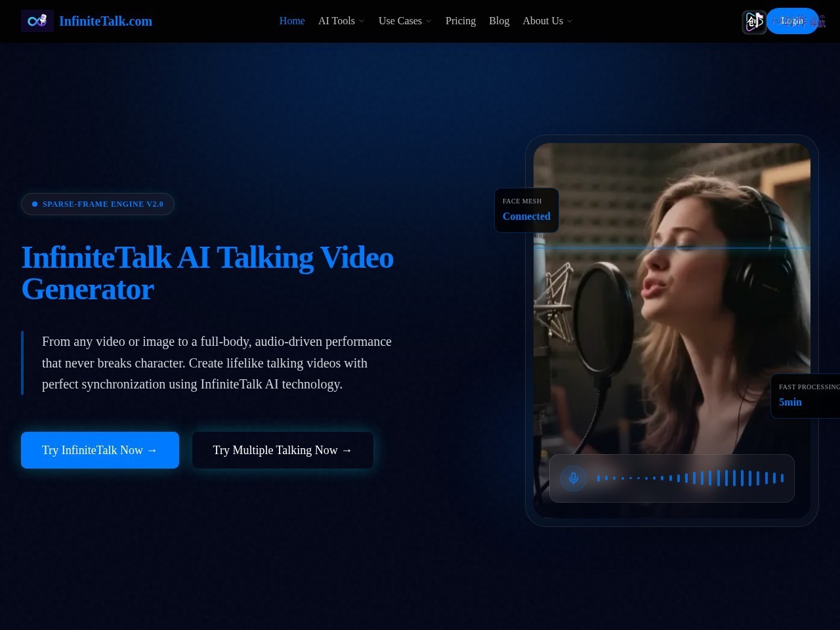Expand the AI Tools dropdown chevron

click(x=362, y=22)
